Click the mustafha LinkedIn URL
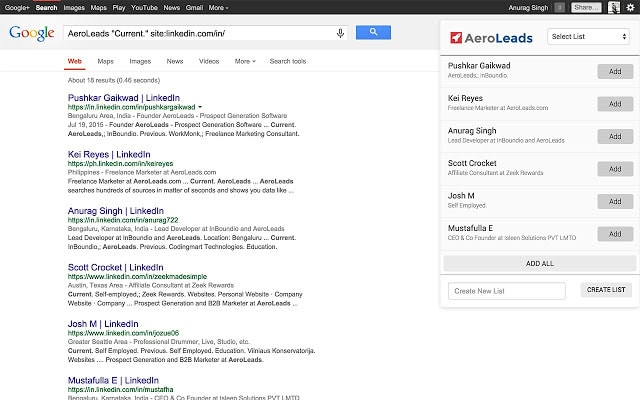640x400 pixels. (120, 389)
